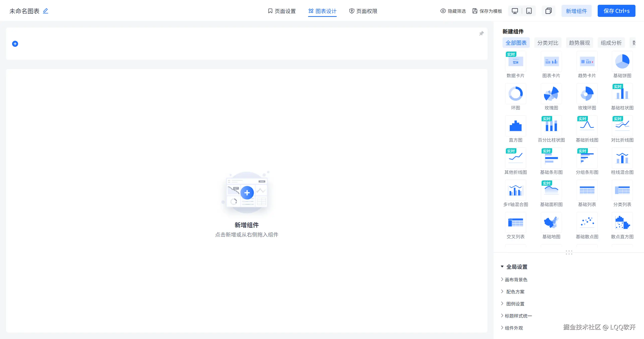Add the data card (数据卡片) component
The height and width of the screenshot is (339, 644).
point(515,62)
